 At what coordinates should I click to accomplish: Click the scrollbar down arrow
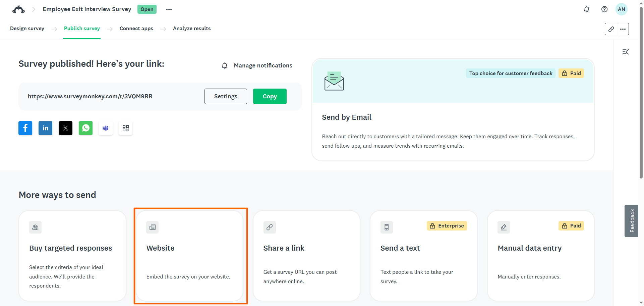tap(641, 303)
